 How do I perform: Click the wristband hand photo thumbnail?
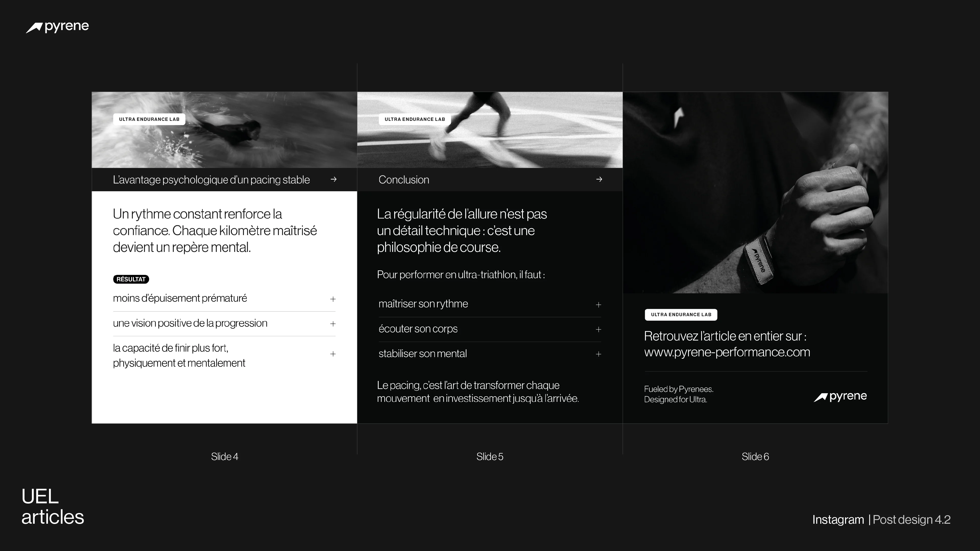pyautogui.click(x=755, y=193)
